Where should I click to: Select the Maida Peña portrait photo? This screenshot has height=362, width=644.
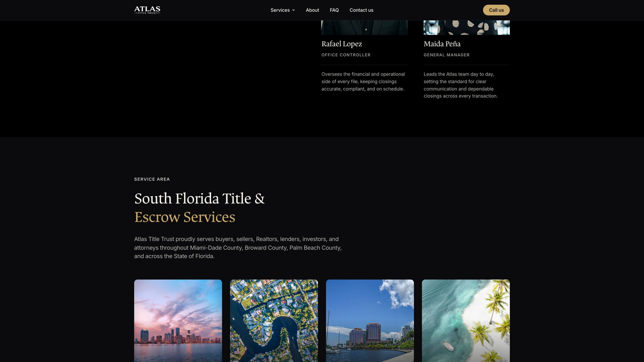[466, 27]
